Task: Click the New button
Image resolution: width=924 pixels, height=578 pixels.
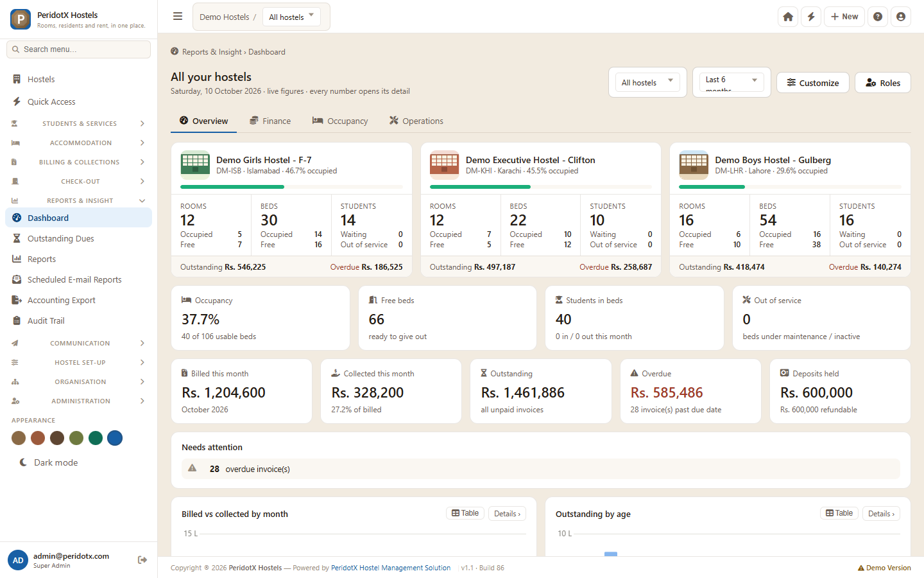Action: coord(844,17)
